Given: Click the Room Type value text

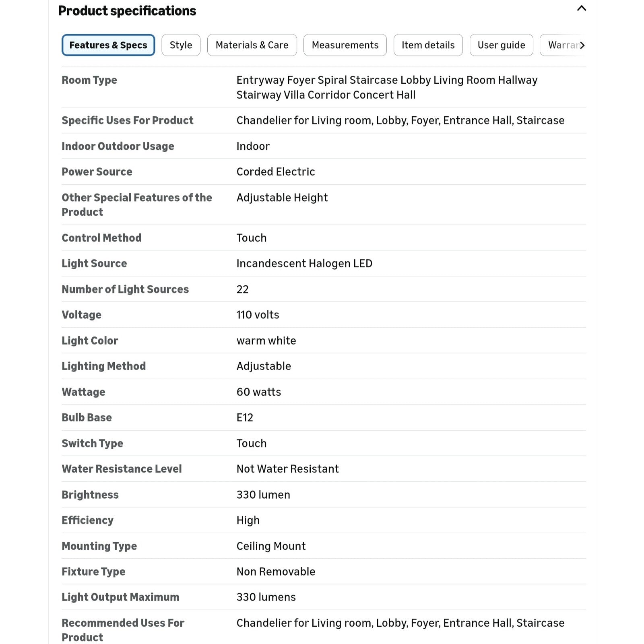Looking at the screenshot, I should pos(387,87).
